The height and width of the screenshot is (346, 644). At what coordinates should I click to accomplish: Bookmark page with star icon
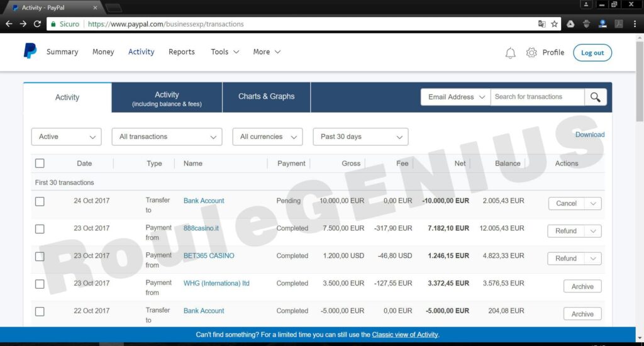pos(554,24)
